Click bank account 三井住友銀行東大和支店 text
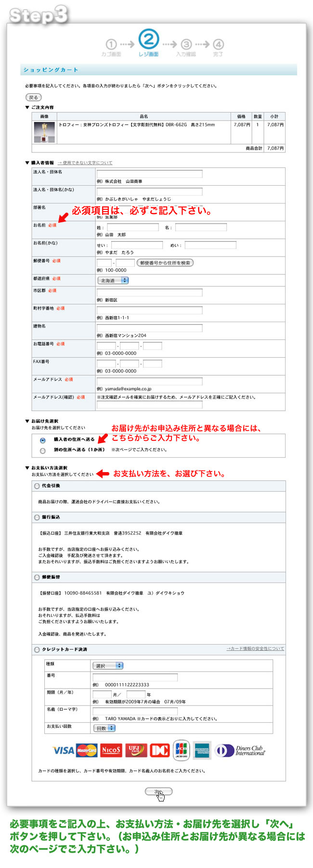Image resolution: width=313 pixels, height=868 pixels. [x=87, y=533]
